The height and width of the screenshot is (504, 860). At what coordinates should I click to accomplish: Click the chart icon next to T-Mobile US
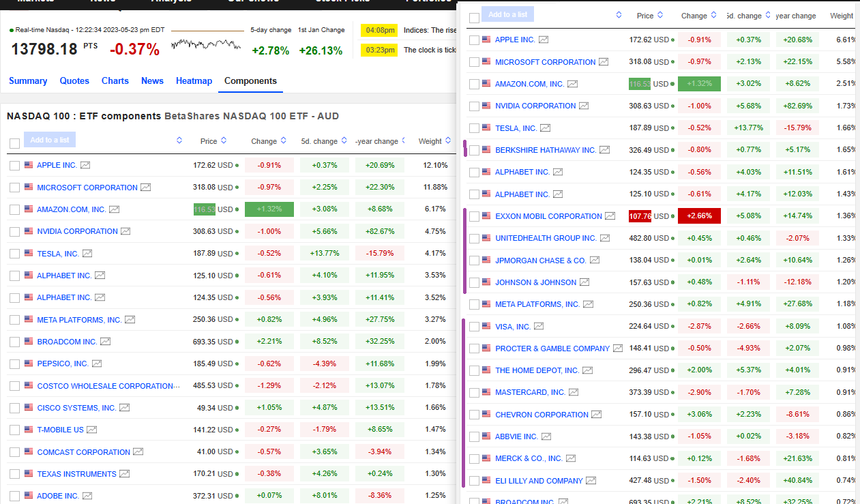click(92, 430)
